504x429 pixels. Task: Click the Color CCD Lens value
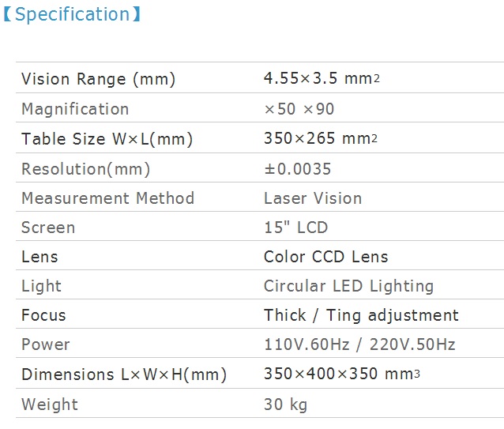coord(326,257)
